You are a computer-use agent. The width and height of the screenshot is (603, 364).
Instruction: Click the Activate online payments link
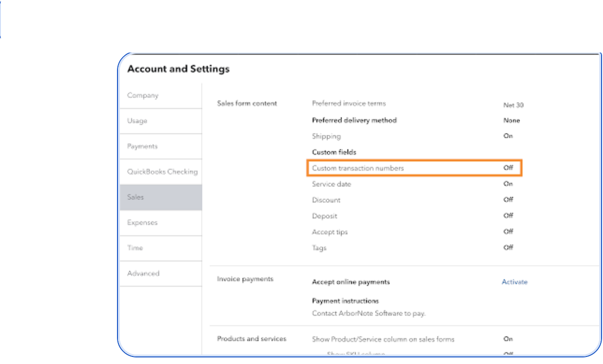(514, 282)
